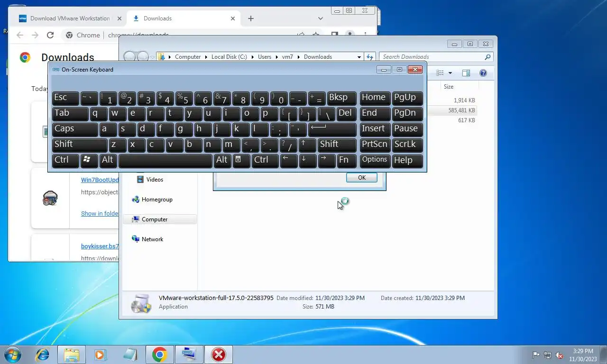
Task: Select Videos in the Explorer navigation pane
Action: 155,180
